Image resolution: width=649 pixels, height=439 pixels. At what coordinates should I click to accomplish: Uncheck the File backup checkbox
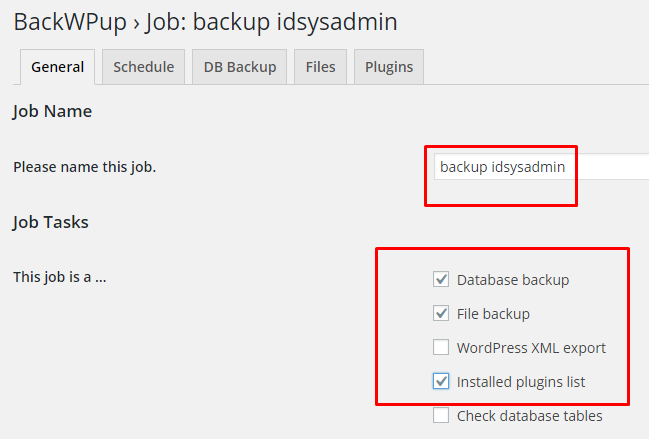441,313
